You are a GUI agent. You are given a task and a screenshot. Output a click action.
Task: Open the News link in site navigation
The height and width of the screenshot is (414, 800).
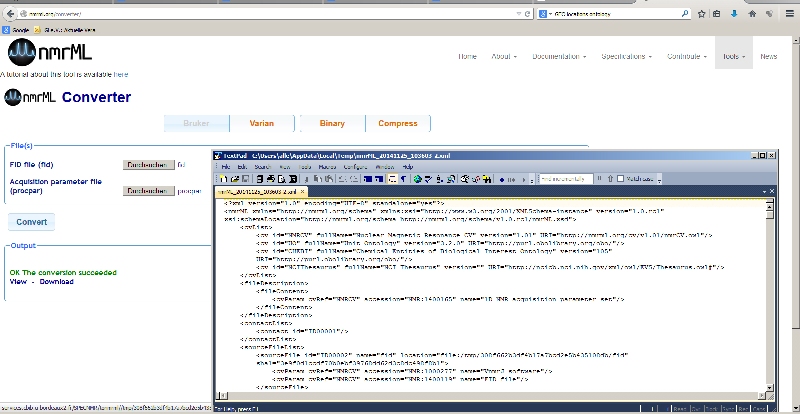[x=768, y=56]
